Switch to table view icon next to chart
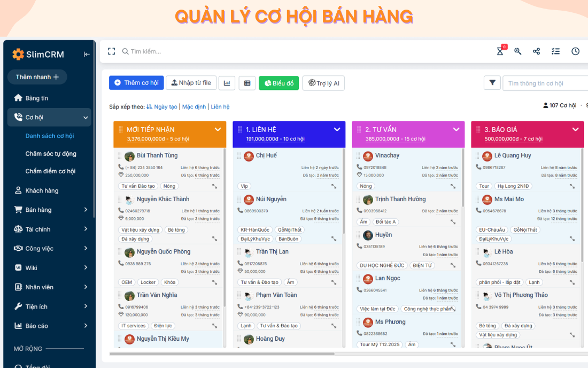This screenshot has width=588, height=368. 246,83
